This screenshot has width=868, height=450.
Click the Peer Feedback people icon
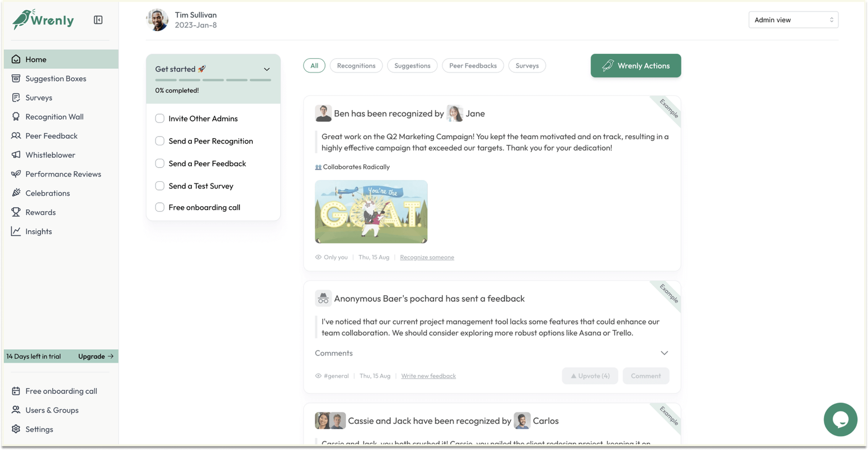click(x=16, y=136)
